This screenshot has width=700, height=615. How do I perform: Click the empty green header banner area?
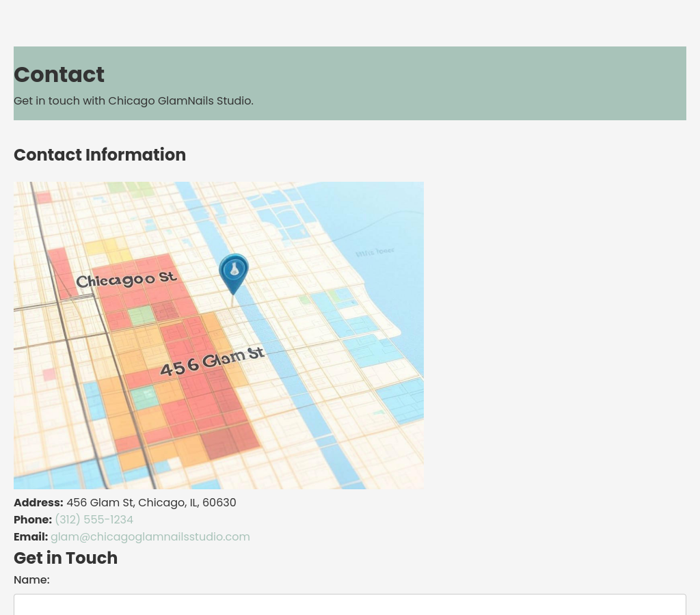(479, 82)
